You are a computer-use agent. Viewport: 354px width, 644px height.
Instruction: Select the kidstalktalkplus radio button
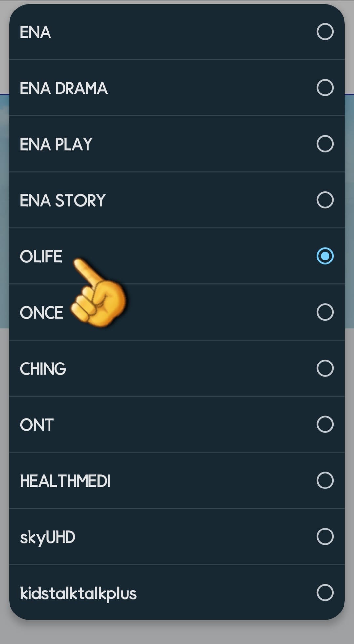click(x=324, y=593)
